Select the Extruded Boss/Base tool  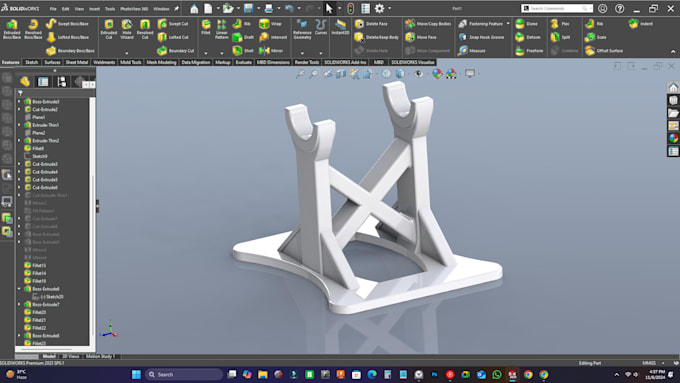point(12,29)
